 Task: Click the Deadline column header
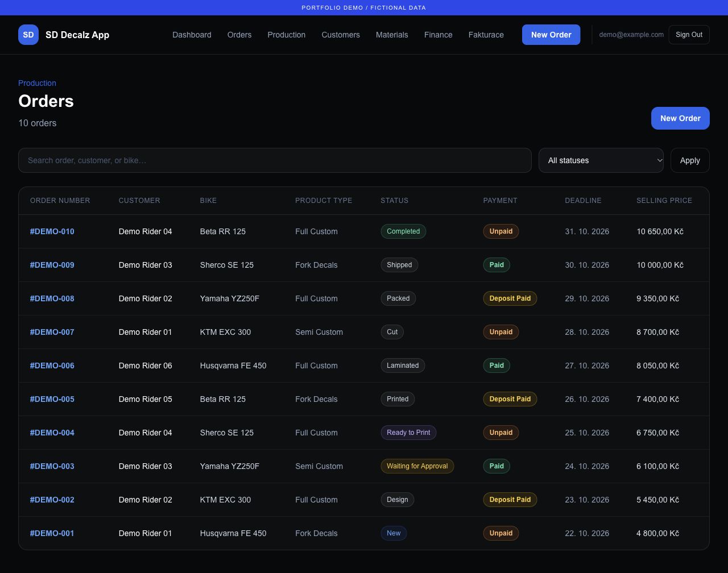click(583, 201)
